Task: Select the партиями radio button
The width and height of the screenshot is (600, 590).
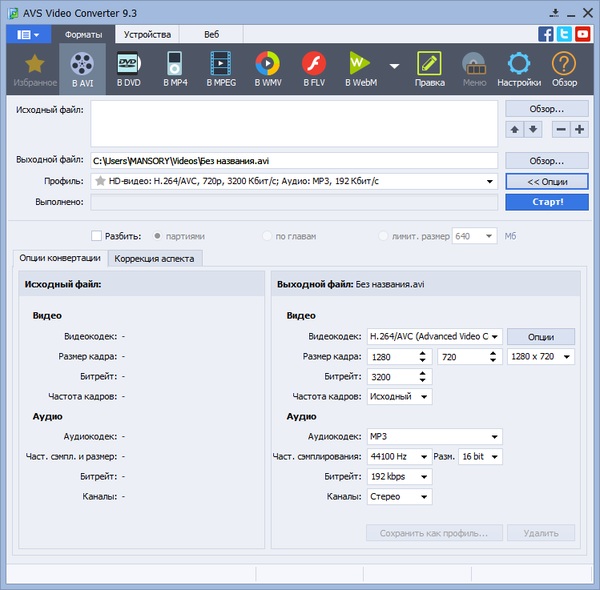Action: pos(158,236)
